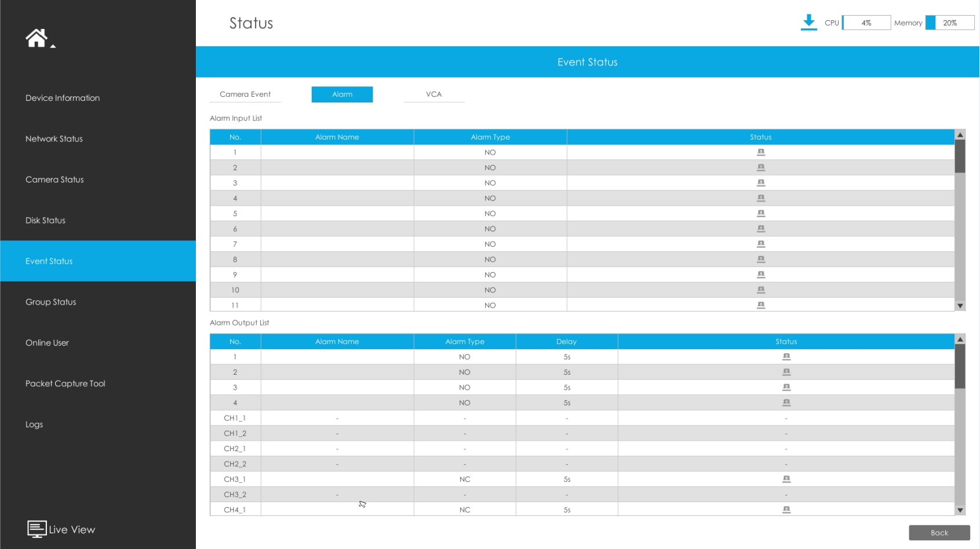Click status icon for alarm input 7
This screenshot has width=980, height=549.
click(761, 244)
